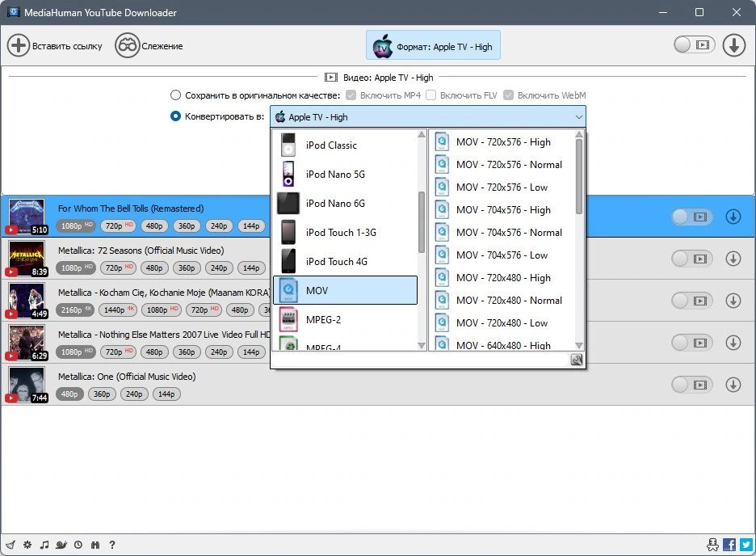Click the up arrow of the format list scrollbar
Viewport: 756px width, 556px height.
pyautogui.click(x=422, y=134)
